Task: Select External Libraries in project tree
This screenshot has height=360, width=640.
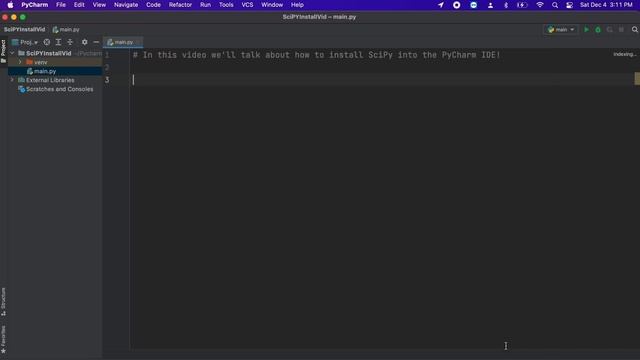Action: [50, 80]
